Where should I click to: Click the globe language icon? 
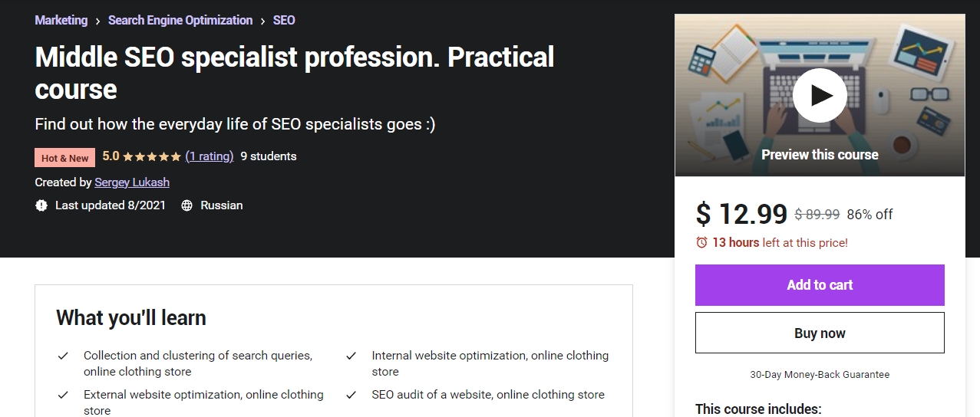coord(186,205)
